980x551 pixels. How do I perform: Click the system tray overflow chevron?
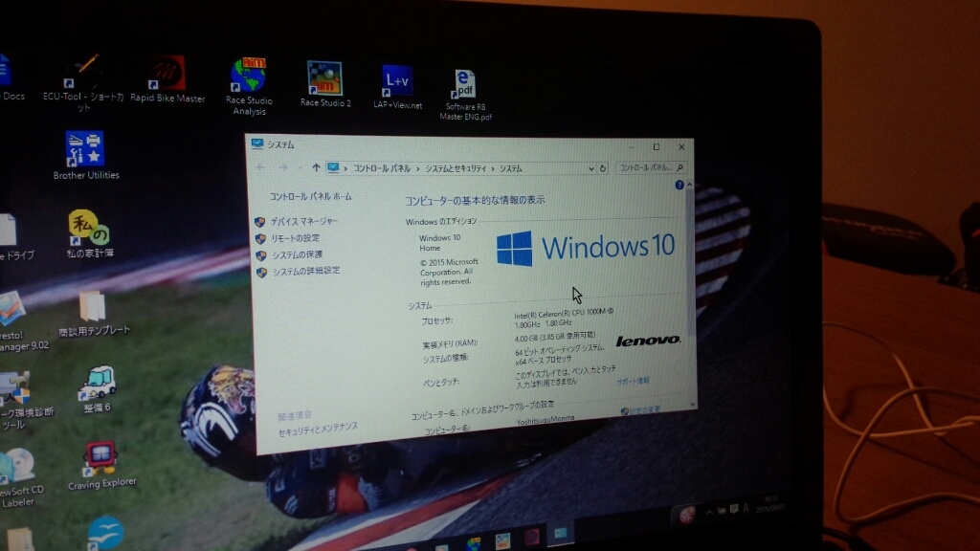pos(709,513)
